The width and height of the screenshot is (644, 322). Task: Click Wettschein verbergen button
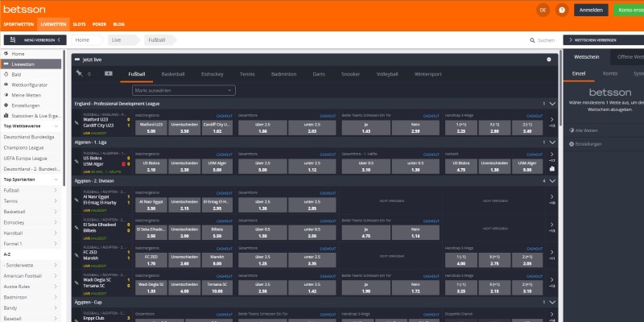click(x=603, y=39)
